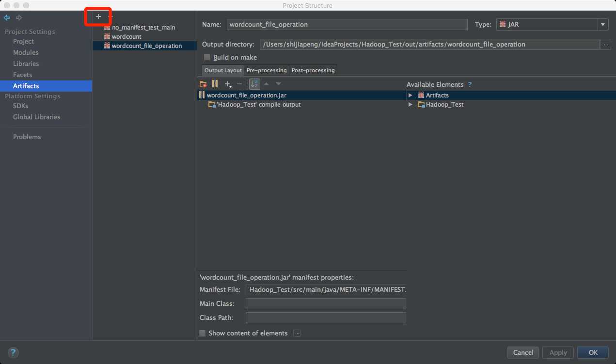616x364 pixels.
Task: Click the Hadoop_Test module folder icon
Action: 422,104
